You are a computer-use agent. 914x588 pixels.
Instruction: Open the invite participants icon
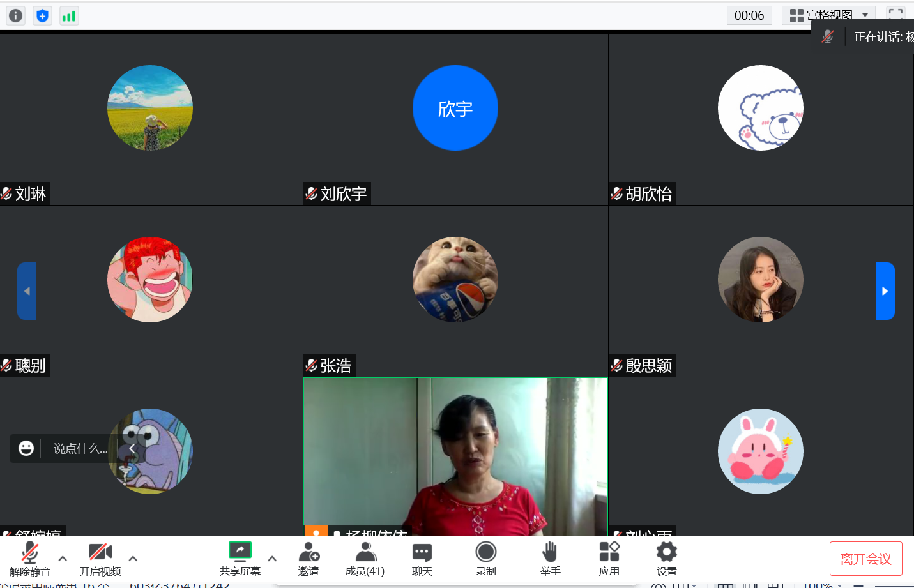point(308,559)
